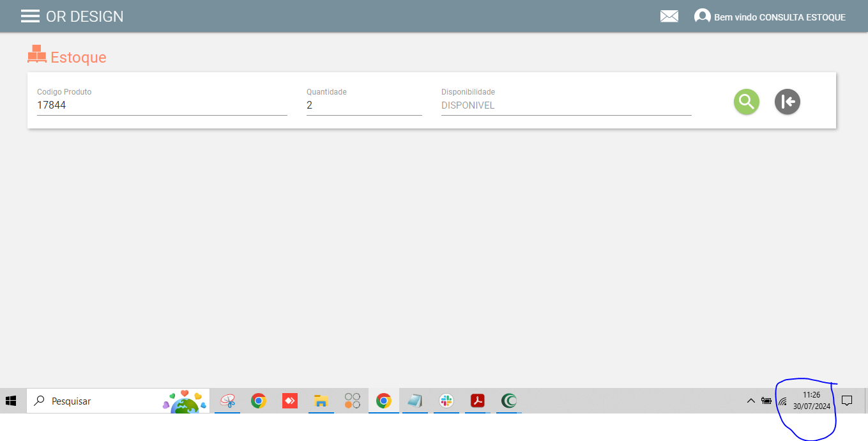This screenshot has width=868, height=441.
Task: Click the Bem vindo CONSULTA ESTOQUE text
Action: click(x=779, y=17)
